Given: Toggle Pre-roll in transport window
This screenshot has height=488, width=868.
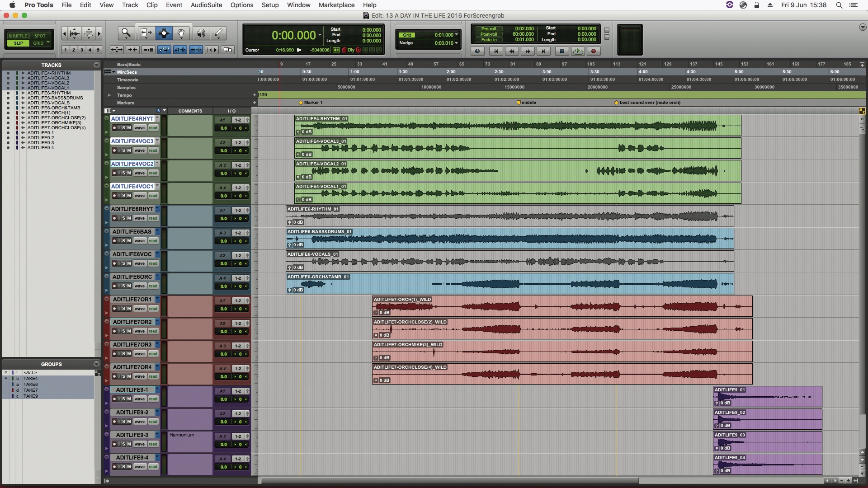Looking at the screenshot, I should pos(488,28).
